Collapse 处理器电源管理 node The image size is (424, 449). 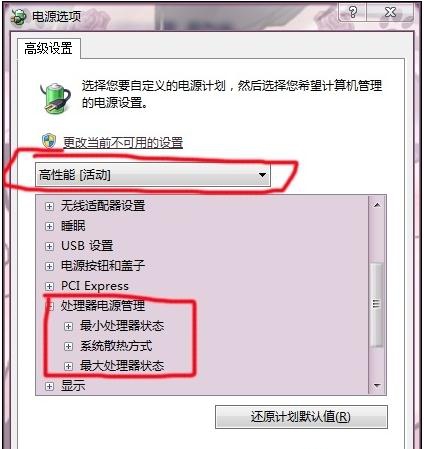click(49, 306)
